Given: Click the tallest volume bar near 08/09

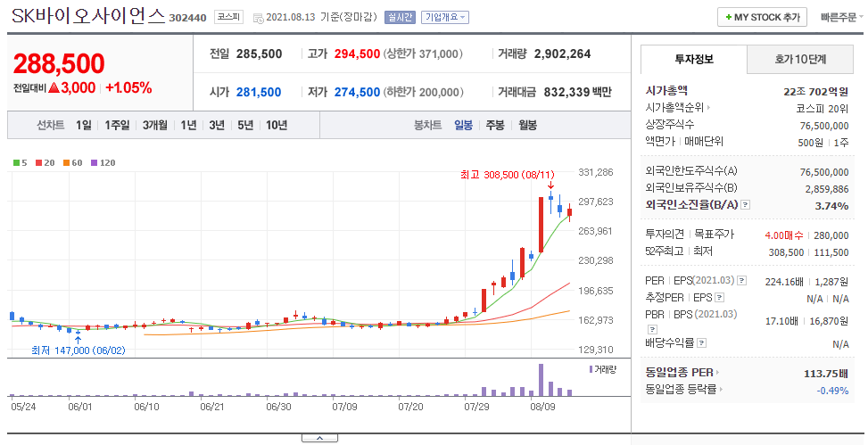Looking at the screenshot, I should click(x=541, y=380).
